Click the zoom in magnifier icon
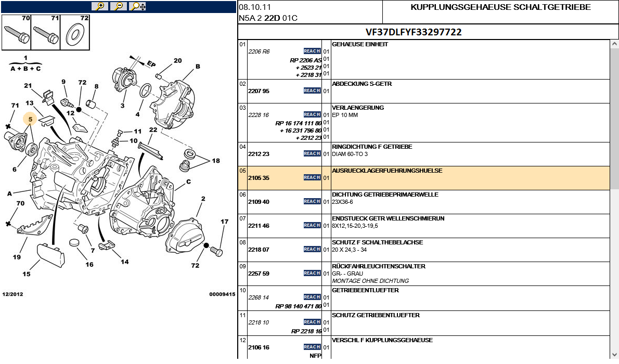The height and width of the screenshot is (364, 619). tap(99, 6)
